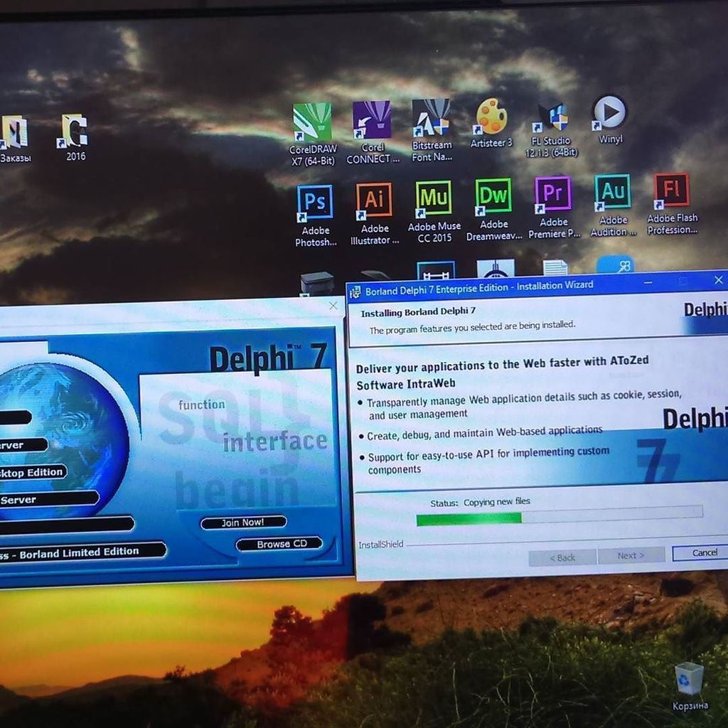The image size is (728, 728).
Task: Open the Adobe Photoshop desktop icon
Action: [x=315, y=216]
